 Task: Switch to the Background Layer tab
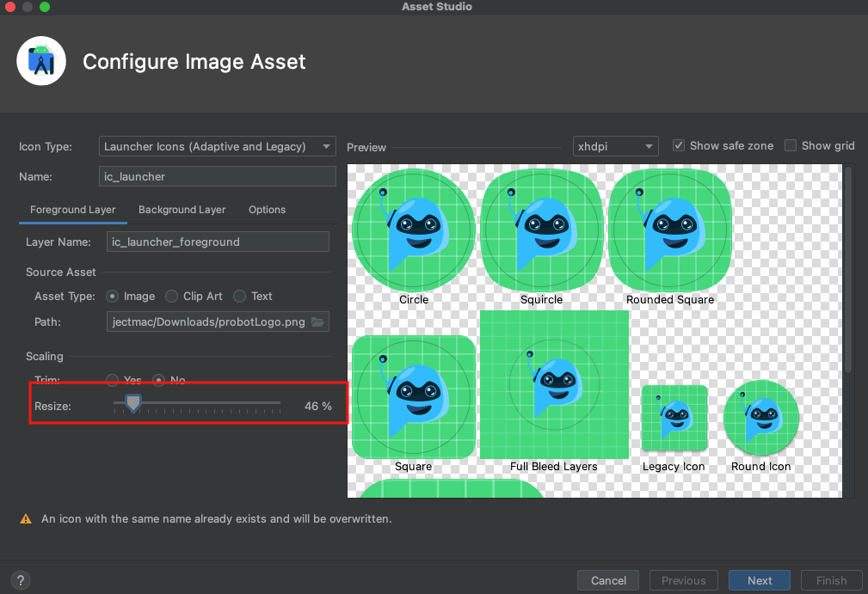click(x=182, y=210)
